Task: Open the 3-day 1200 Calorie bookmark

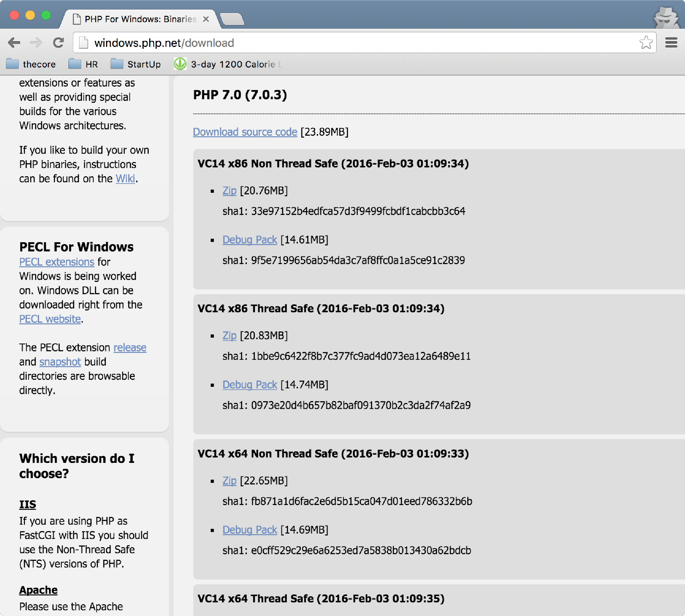Action: 228,64
